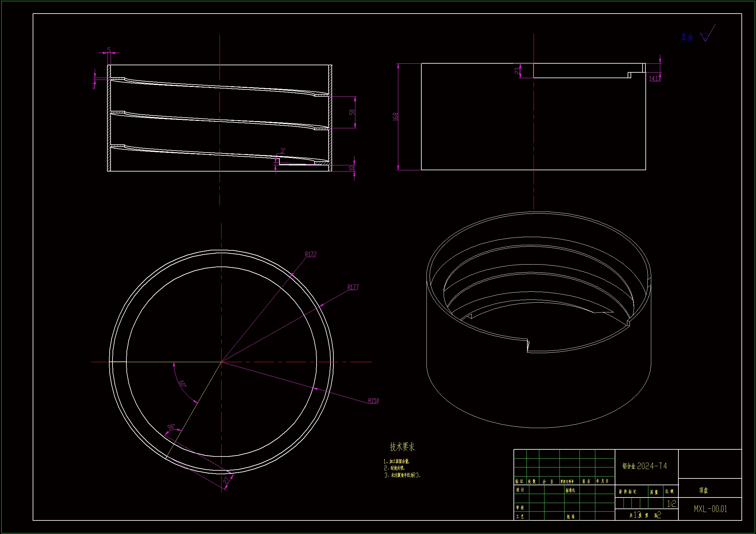Select the 设计 label in title block
Viewport: 756px width, 534px height.
tap(520, 490)
